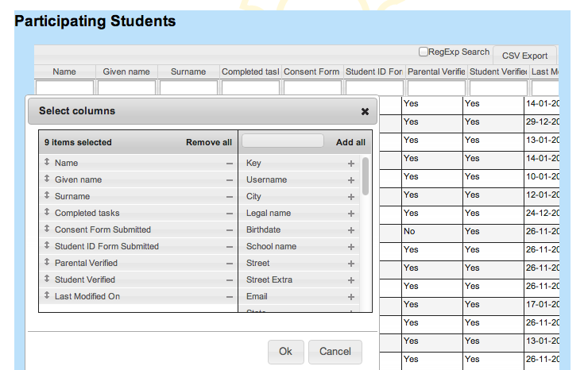The height and width of the screenshot is (370, 588).
Task: Click the CSV Export tab
Action: (524, 56)
